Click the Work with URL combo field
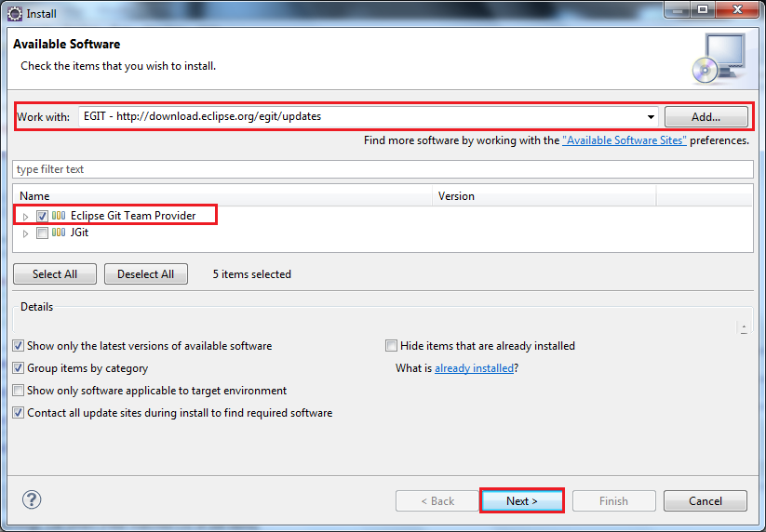 [368, 116]
